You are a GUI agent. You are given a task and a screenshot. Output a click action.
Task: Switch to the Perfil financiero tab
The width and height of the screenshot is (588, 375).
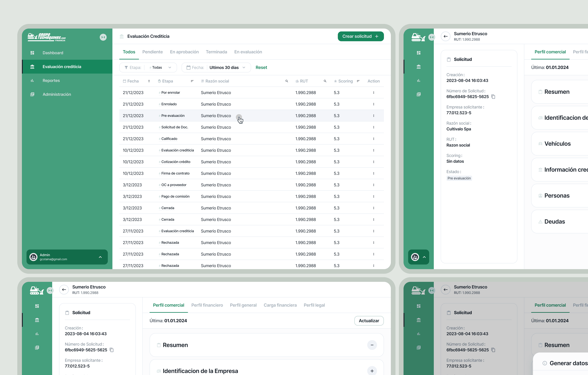[207, 305]
